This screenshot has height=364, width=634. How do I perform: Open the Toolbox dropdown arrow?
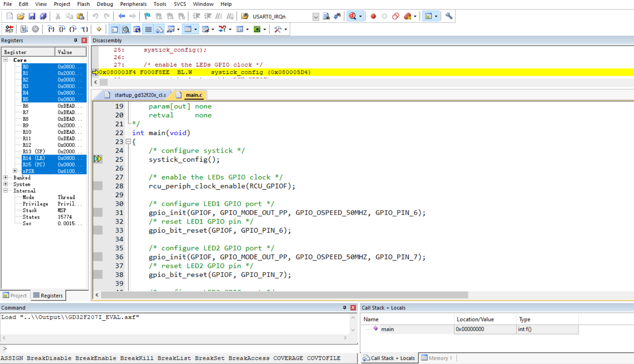click(286, 29)
